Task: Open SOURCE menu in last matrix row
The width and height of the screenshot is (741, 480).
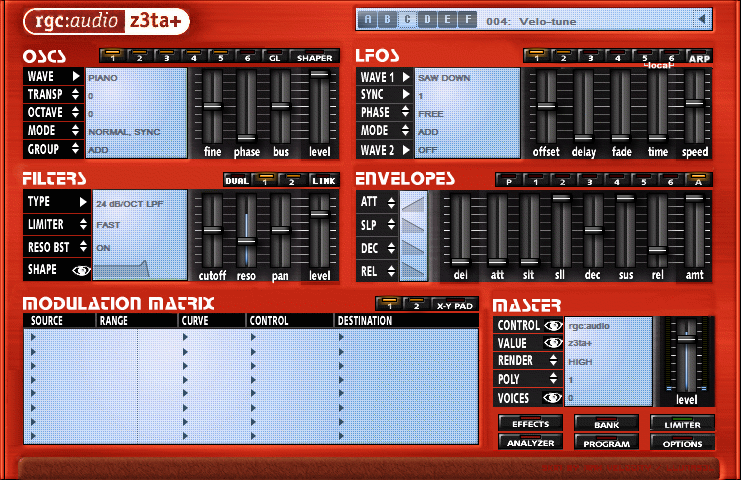Action: pyautogui.click(x=33, y=436)
